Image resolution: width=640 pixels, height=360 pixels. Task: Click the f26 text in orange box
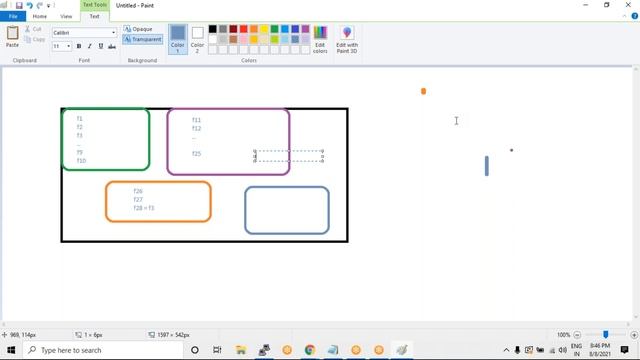pos(138,191)
